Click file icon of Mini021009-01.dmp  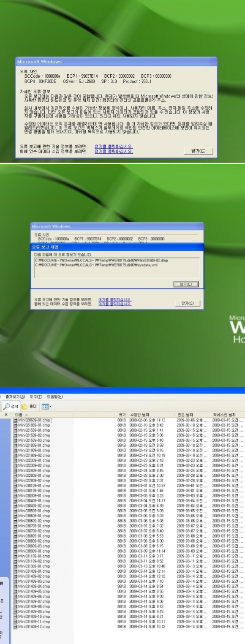click(15, 425)
